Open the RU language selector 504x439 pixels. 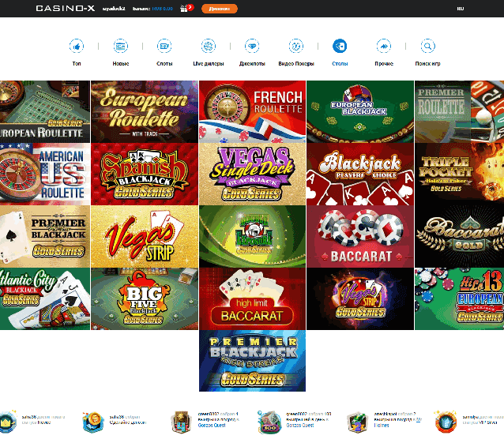coord(461,8)
